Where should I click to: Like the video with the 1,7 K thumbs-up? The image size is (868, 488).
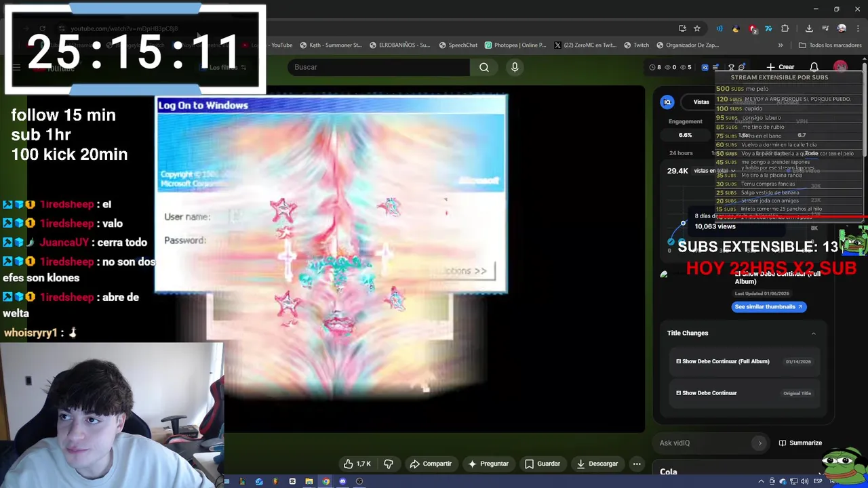(x=357, y=464)
